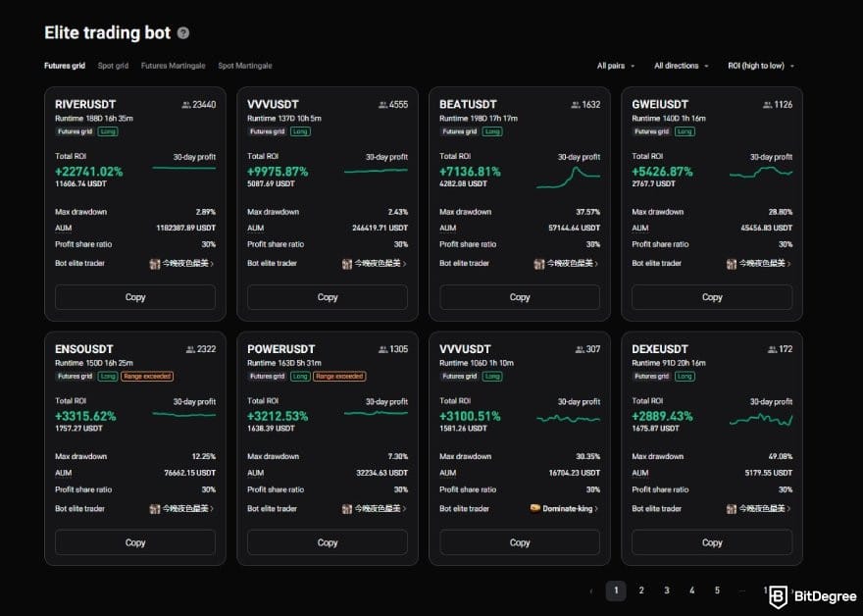Click the followers icon next to 307
Image resolution: width=863 pixels, height=616 pixels.
pyautogui.click(x=579, y=349)
